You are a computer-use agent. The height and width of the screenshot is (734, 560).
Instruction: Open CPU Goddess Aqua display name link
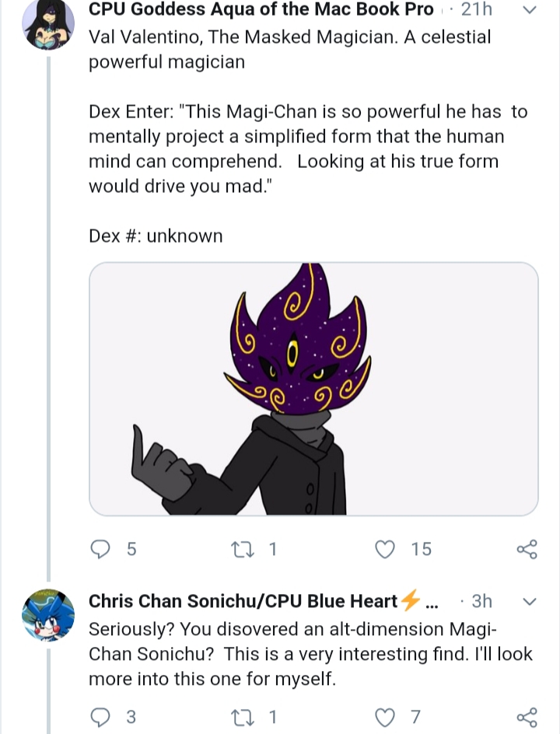(x=261, y=9)
